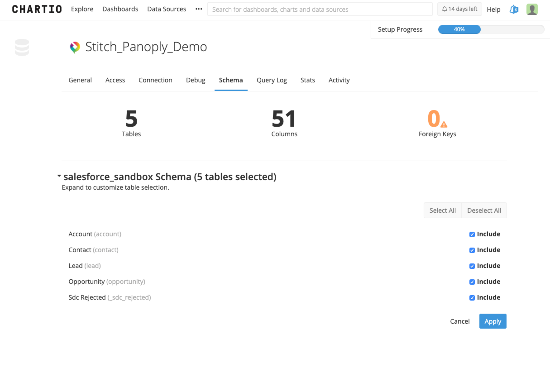Click the Deselect All button
Screen dimensions: 550x392
click(484, 210)
